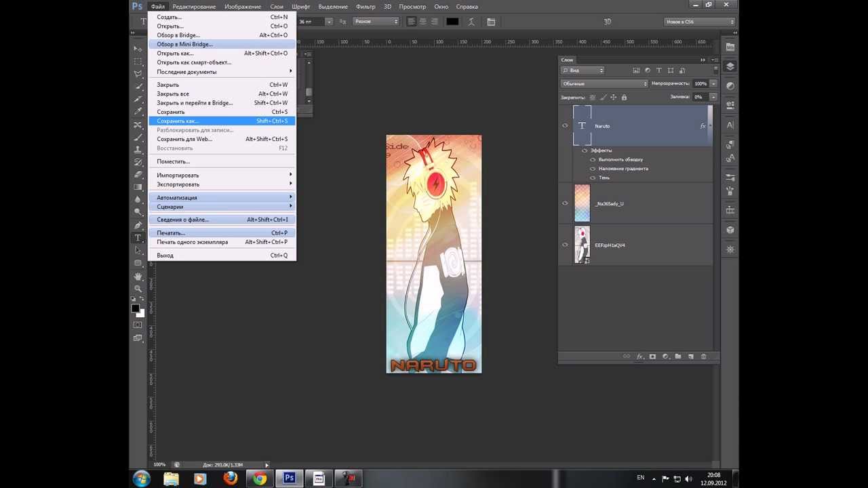
Task: Create a new layer icon
Action: [690, 357]
